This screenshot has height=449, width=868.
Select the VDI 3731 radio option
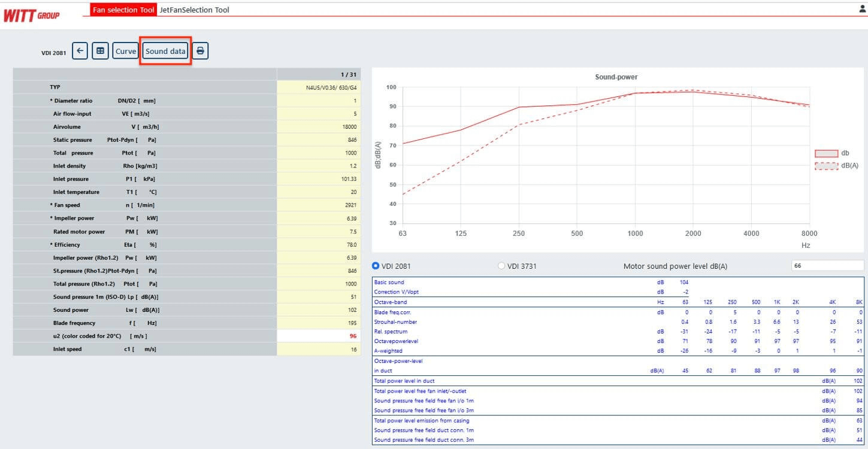coord(501,266)
